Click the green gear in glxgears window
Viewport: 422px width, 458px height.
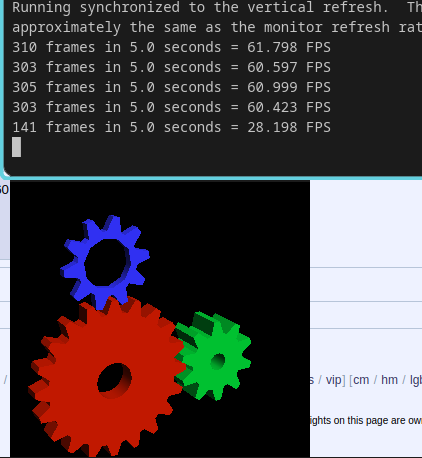213,356
